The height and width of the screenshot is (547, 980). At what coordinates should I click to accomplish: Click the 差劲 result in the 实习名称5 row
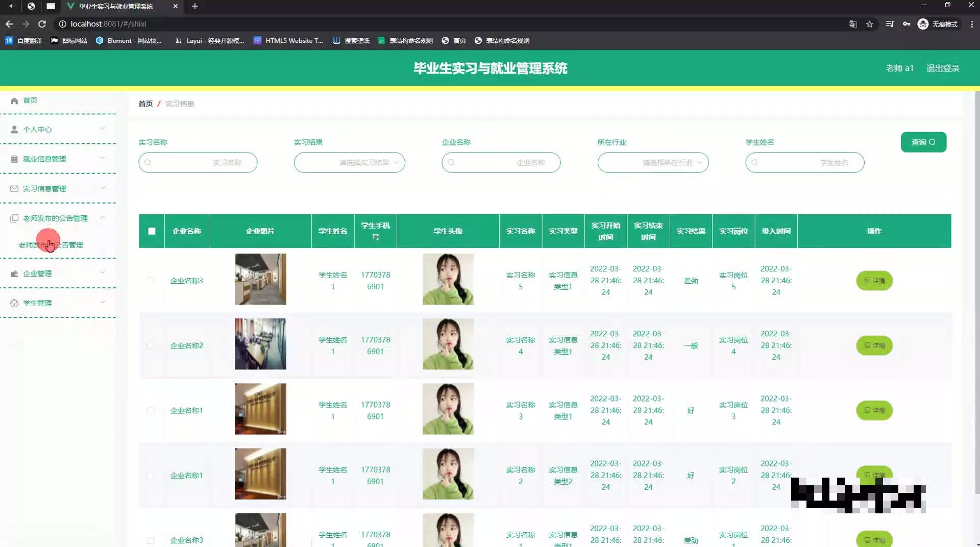691,280
